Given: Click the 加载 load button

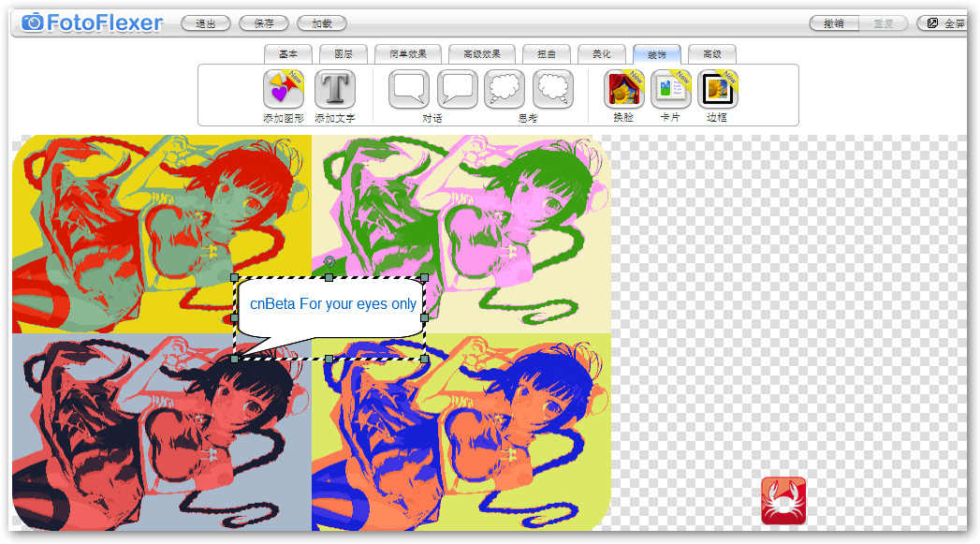Looking at the screenshot, I should [322, 23].
